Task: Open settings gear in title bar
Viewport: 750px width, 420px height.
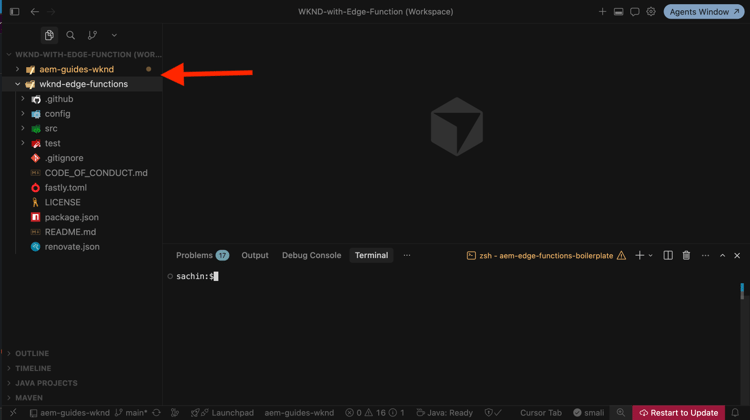Action: click(x=651, y=11)
